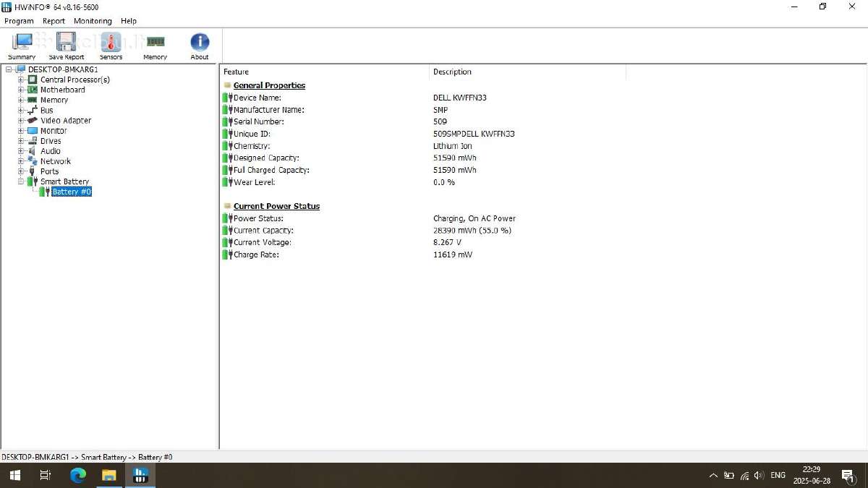Expand the Central Processor(s) node
This screenshot has width=868, height=488.
click(22, 80)
